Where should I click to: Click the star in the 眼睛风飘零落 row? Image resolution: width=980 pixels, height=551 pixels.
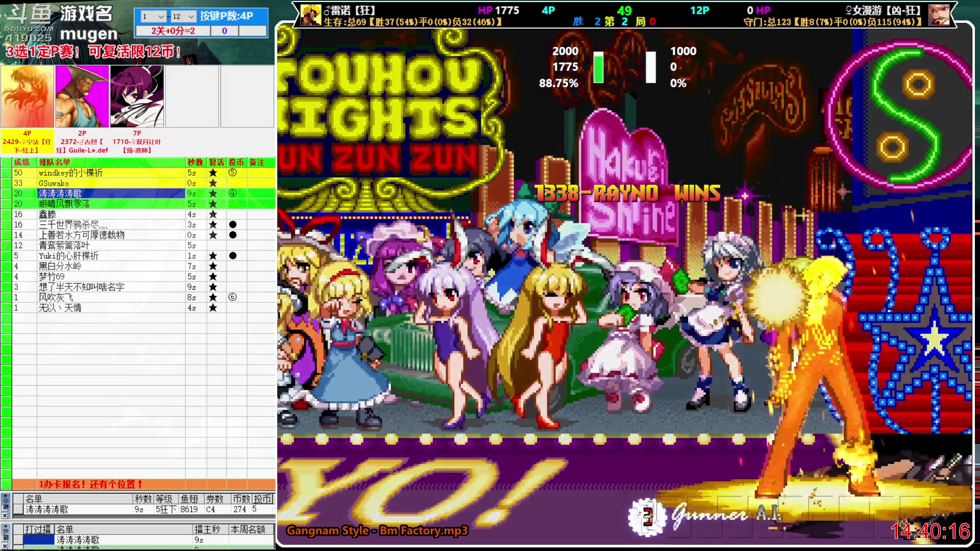pos(213,204)
